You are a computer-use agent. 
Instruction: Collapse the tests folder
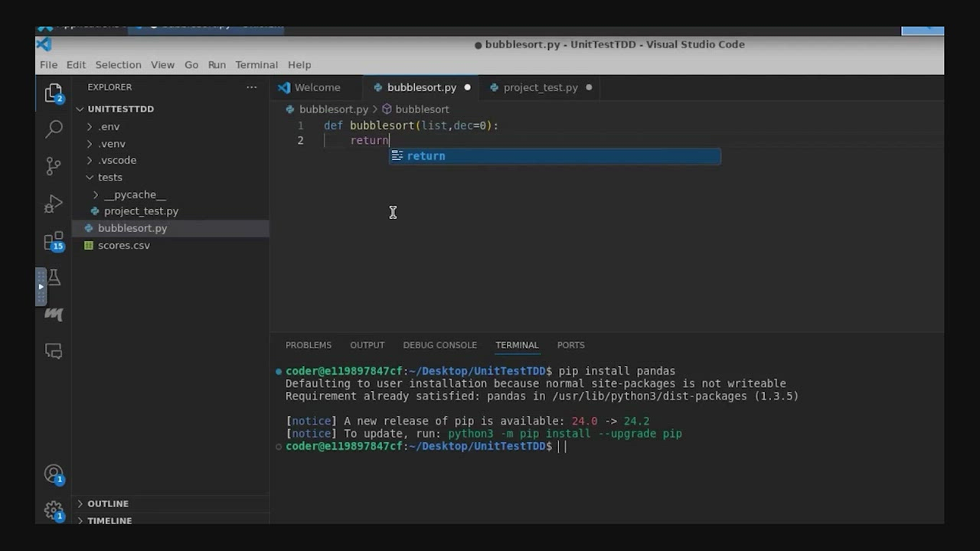(x=109, y=177)
